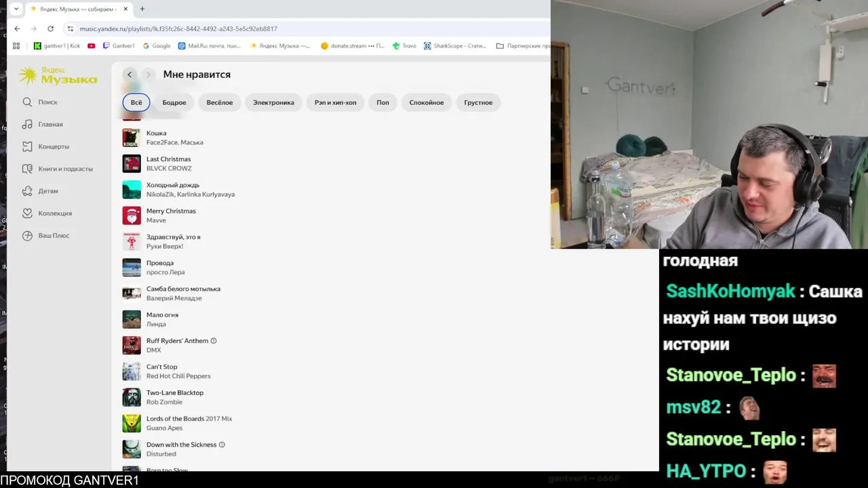Open artist Руки Вверх!
This screenshot has height=488, width=868.
coord(165,246)
